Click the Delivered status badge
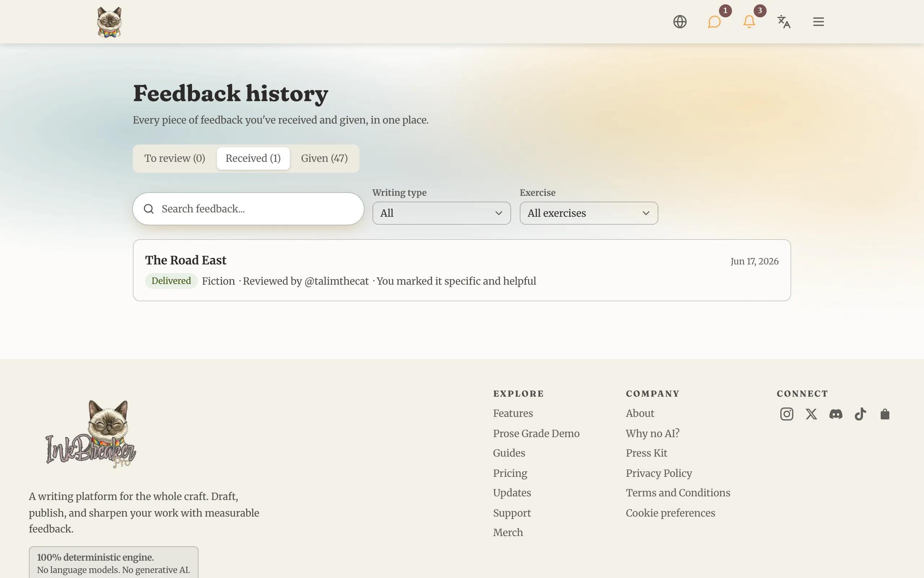The width and height of the screenshot is (924, 578). pos(171,281)
